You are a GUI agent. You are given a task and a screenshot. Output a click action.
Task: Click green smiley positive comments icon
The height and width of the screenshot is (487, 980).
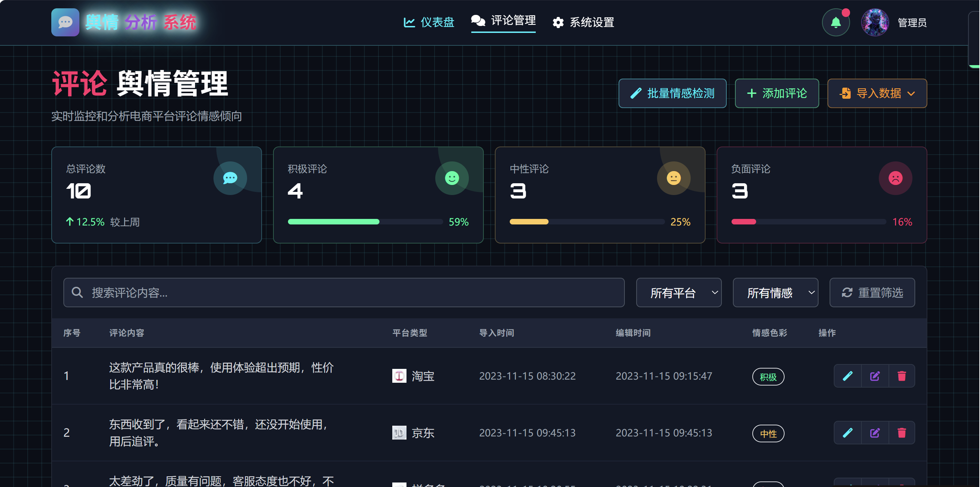(452, 178)
